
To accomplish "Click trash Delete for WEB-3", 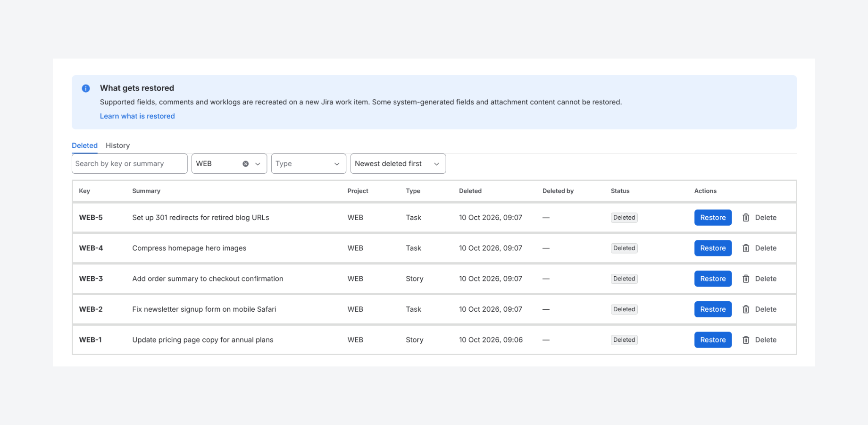I will (x=759, y=279).
